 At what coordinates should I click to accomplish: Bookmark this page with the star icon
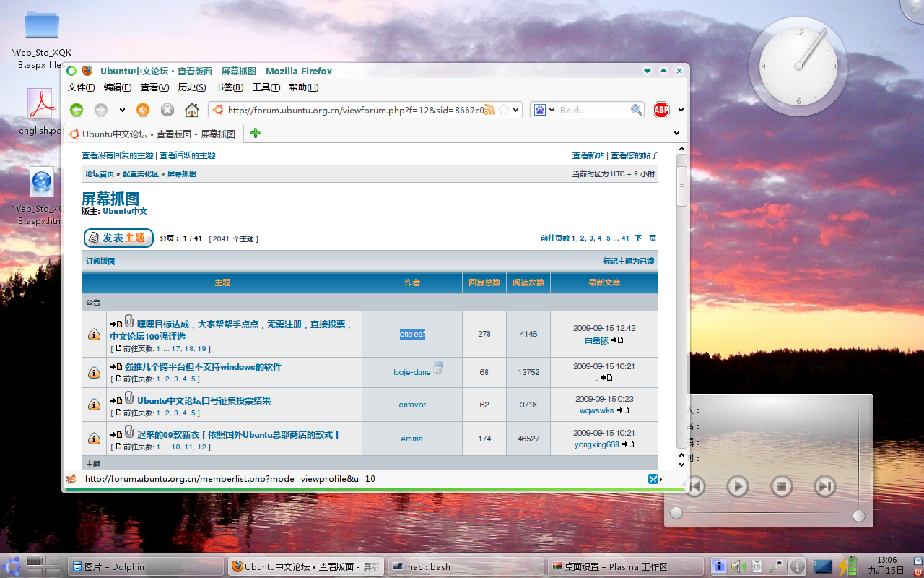(x=504, y=110)
